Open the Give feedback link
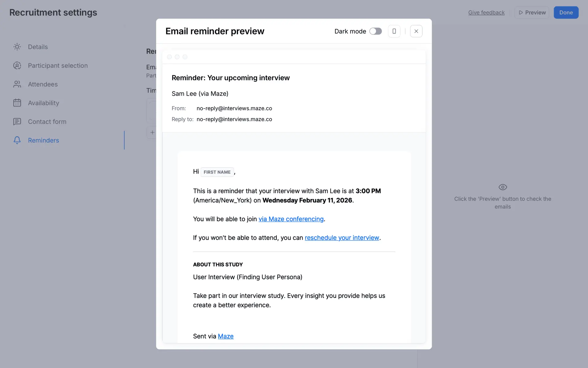The image size is (588, 368). pyautogui.click(x=486, y=13)
